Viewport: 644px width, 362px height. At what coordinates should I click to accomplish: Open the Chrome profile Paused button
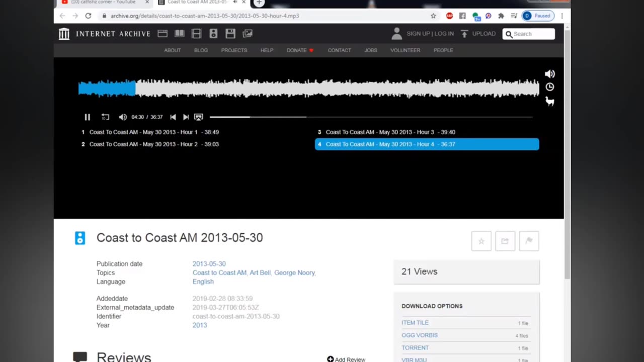pos(538,16)
